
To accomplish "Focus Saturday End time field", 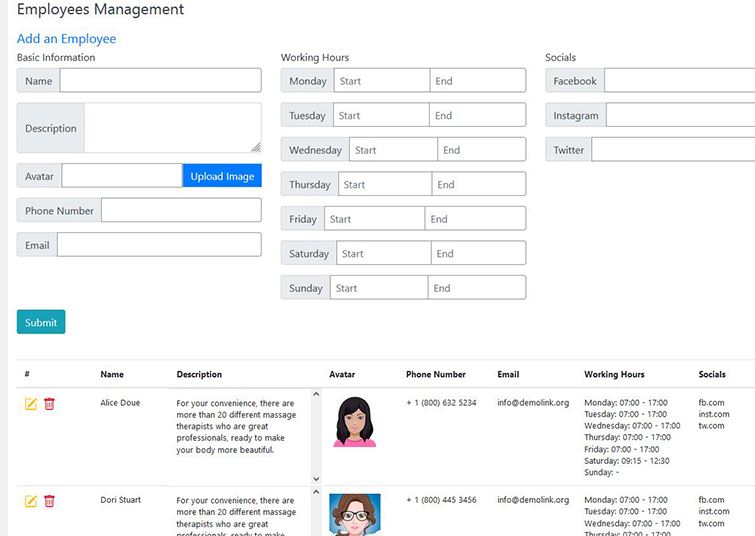I will (x=478, y=253).
